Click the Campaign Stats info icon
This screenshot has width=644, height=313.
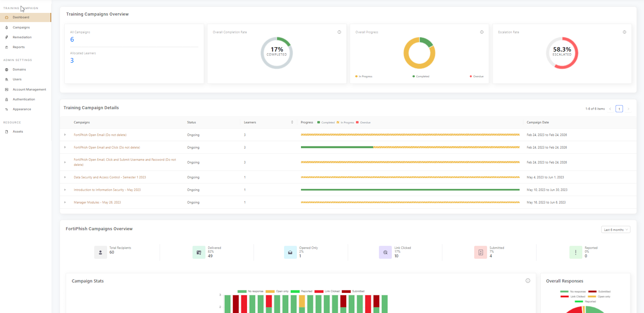point(528,281)
